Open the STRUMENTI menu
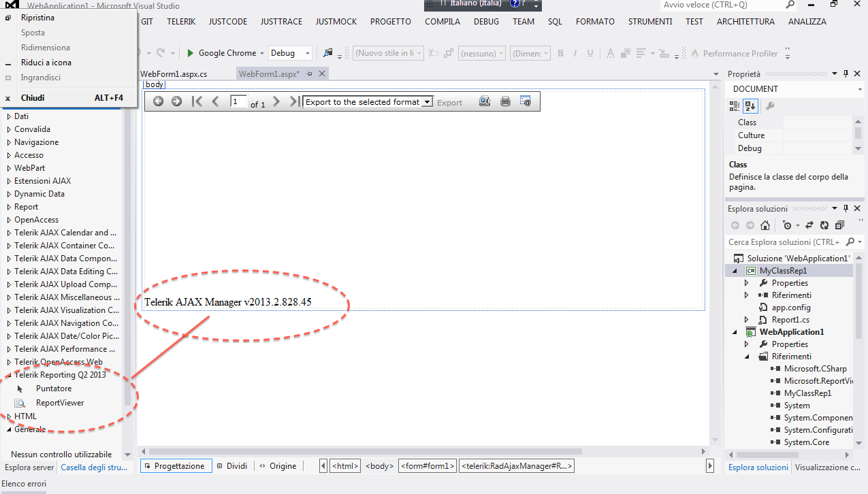The image size is (868, 494). 650,22
